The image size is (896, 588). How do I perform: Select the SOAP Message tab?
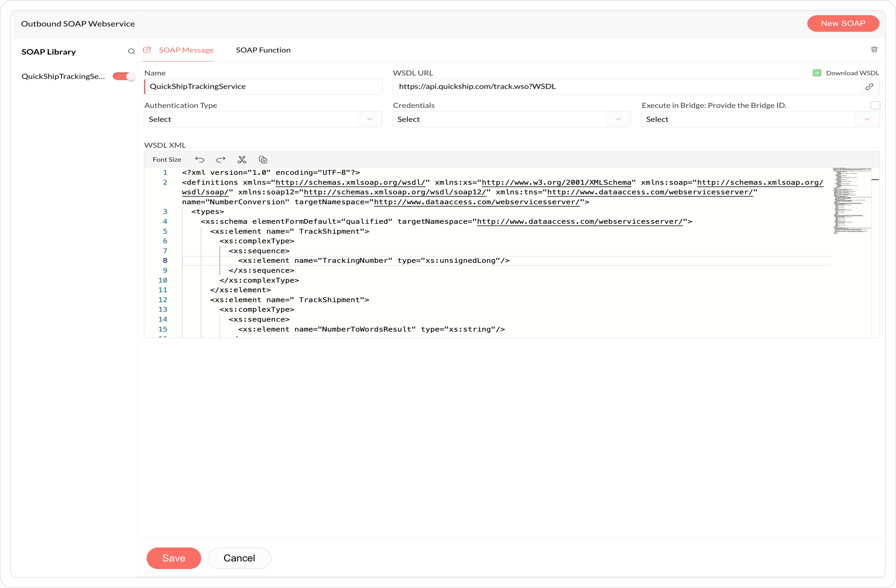coord(186,50)
